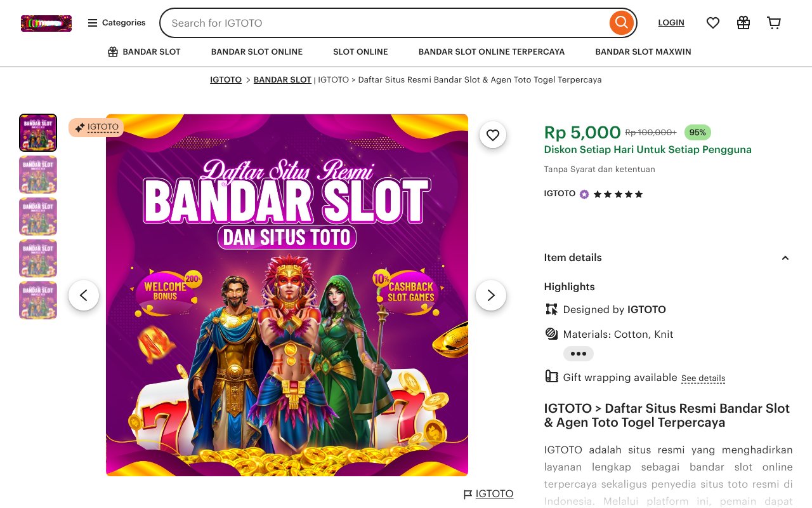Open the search using the magnifying glass icon
This screenshot has height=508, width=812.
pos(621,22)
